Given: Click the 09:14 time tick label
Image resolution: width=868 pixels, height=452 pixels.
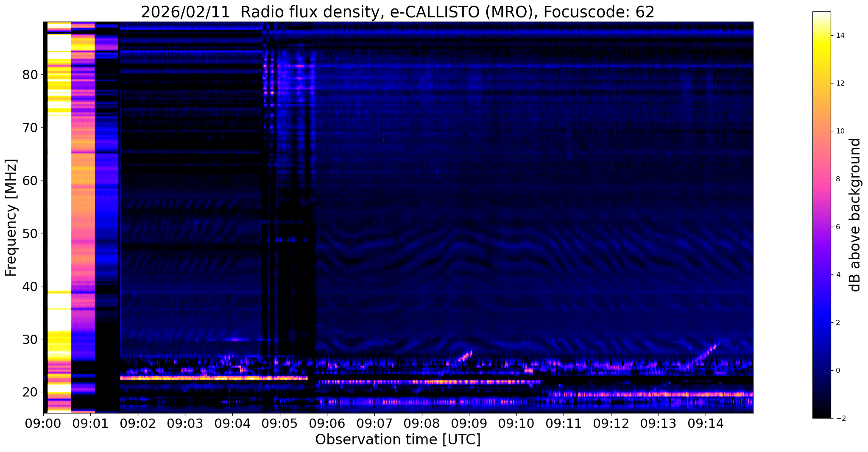Looking at the screenshot, I should tap(706, 423).
